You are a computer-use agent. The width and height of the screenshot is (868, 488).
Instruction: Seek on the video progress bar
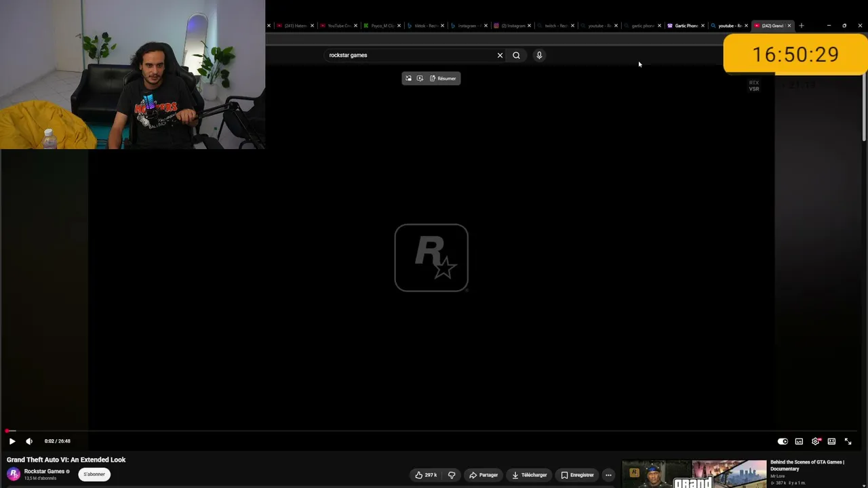click(x=431, y=430)
